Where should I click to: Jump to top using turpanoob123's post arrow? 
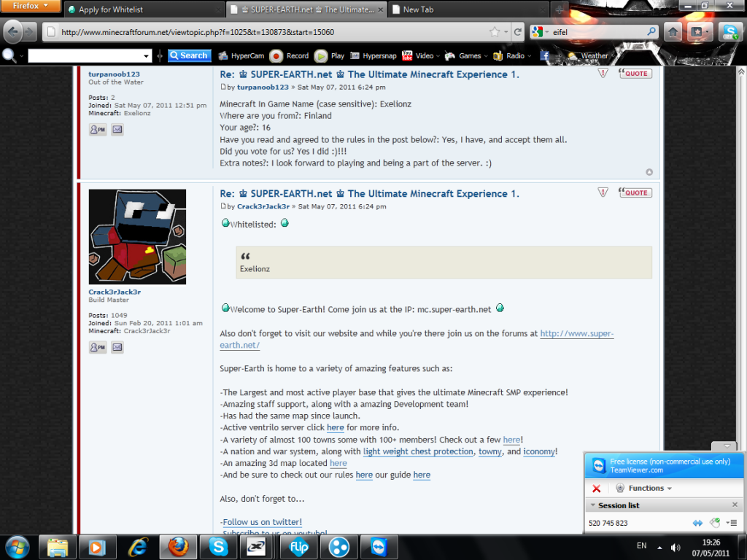tap(649, 172)
